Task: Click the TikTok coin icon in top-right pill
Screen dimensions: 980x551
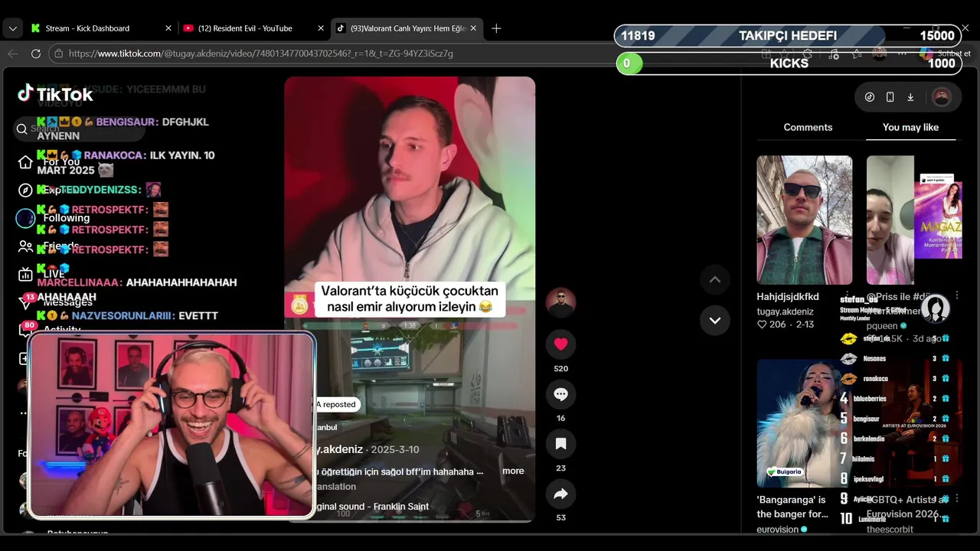Action: point(870,97)
